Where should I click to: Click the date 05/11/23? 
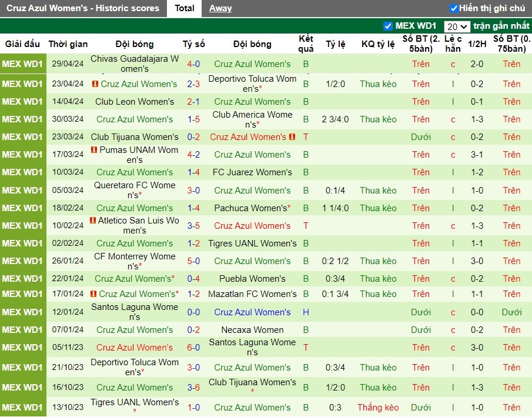(x=68, y=348)
